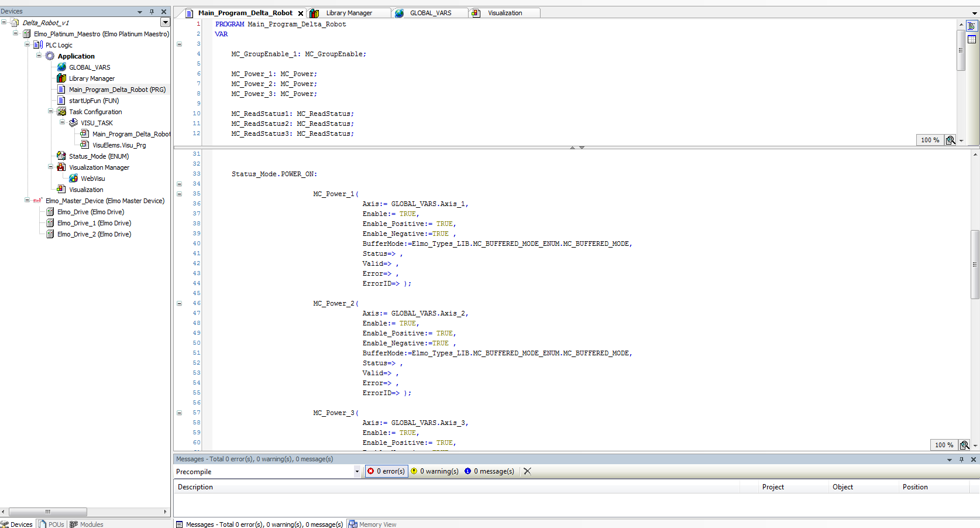Switch to the Visualization editor tab
The height and width of the screenshot is (528, 980).
point(504,13)
